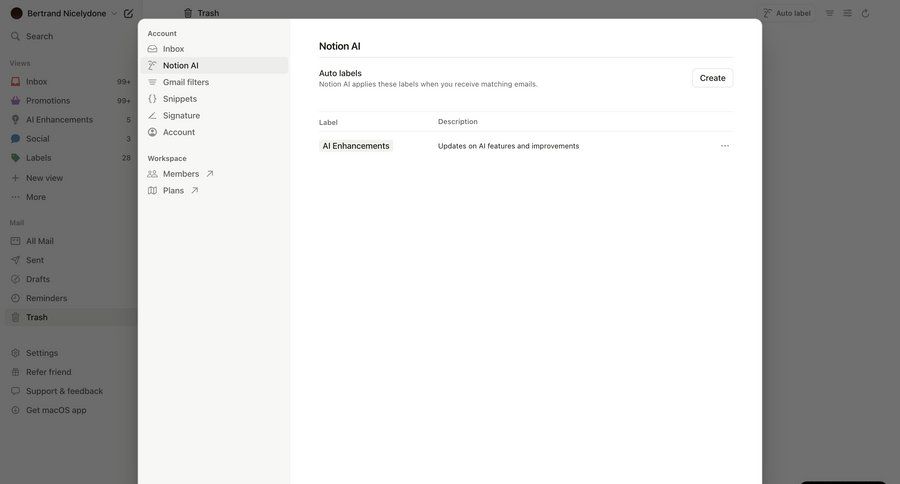
Task: Click the Create button for auto labels
Action: pyautogui.click(x=712, y=78)
